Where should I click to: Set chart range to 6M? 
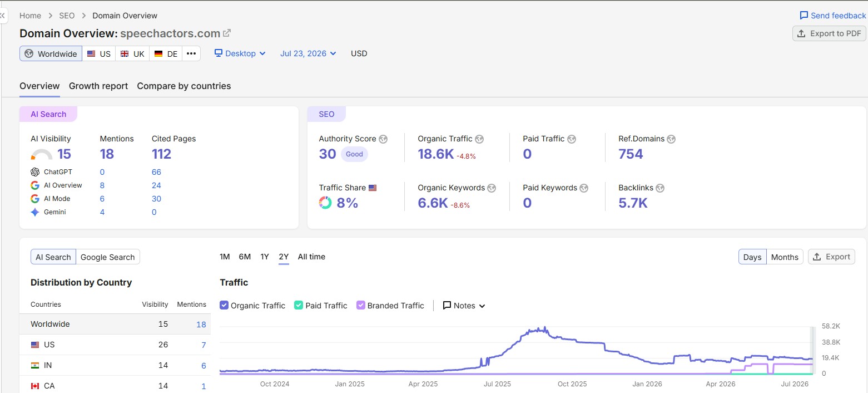245,257
